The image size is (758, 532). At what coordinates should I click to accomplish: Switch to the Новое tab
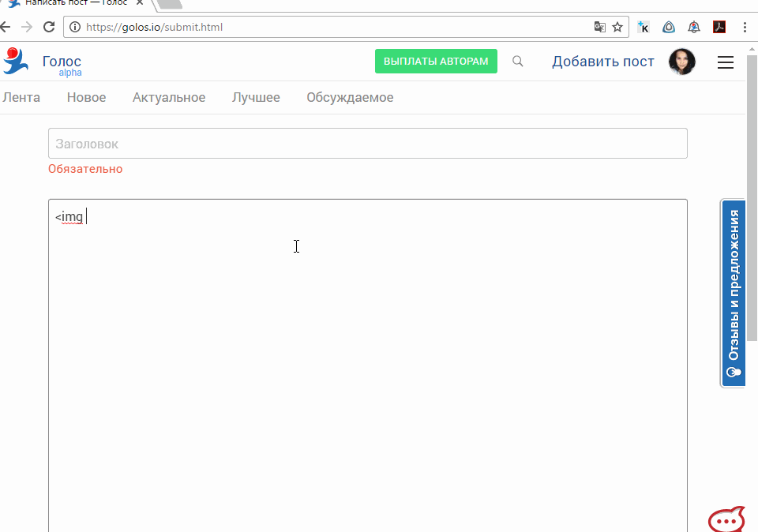tap(87, 97)
